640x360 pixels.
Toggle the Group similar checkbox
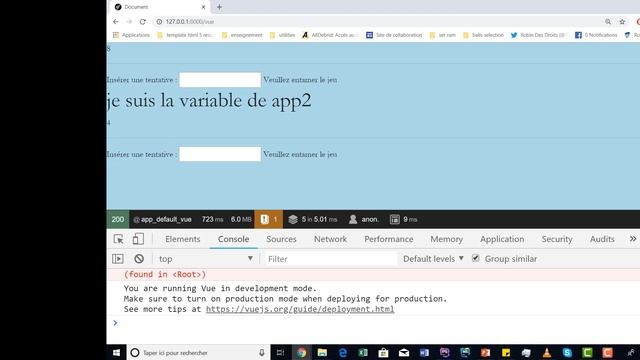pyautogui.click(x=476, y=258)
